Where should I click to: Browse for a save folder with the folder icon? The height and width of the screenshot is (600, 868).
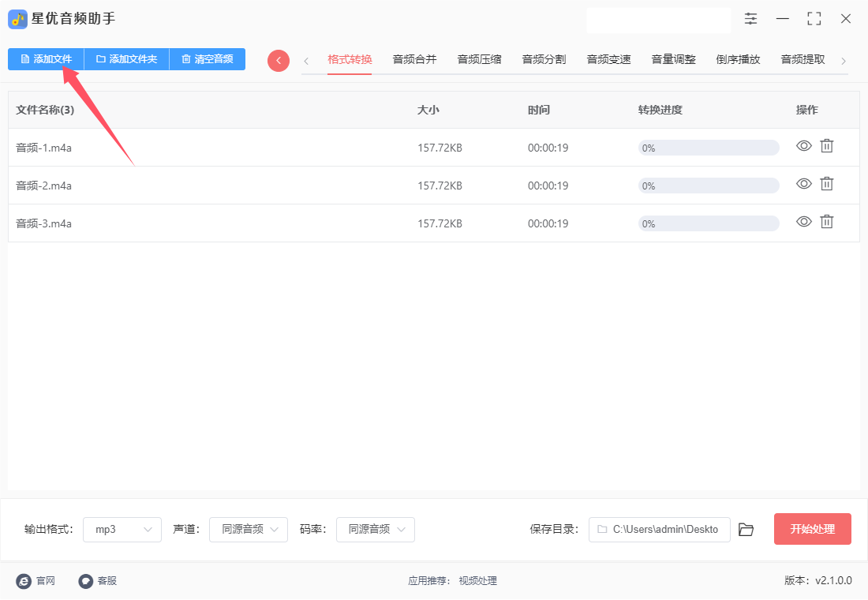pyautogui.click(x=746, y=530)
